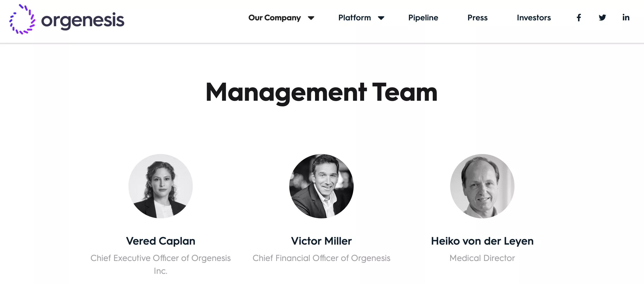The width and height of the screenshot is (644, 284).
Task: Open the Press page
Action: [478, 18]
